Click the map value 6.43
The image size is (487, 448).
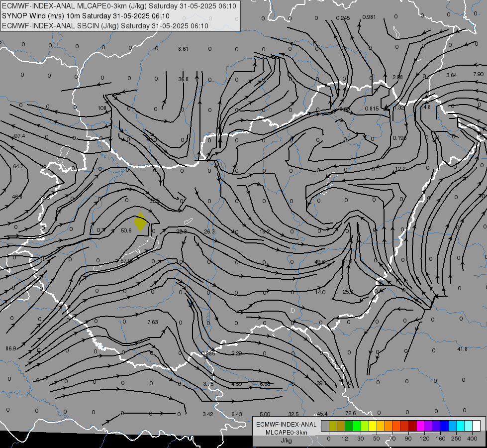pyautogui.click(x=237, y=414)
